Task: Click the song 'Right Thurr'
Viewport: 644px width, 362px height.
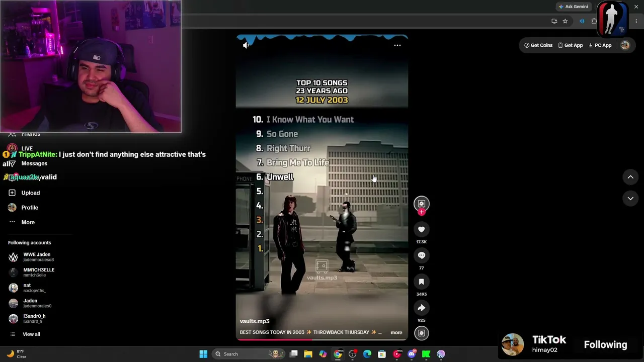Action: (x=289, y=148)
